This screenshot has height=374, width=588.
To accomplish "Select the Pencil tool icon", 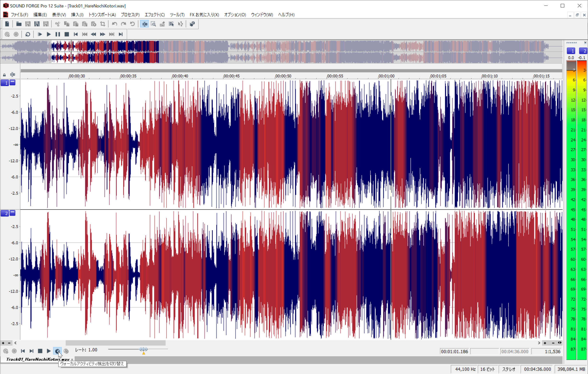I will (162, 24).
